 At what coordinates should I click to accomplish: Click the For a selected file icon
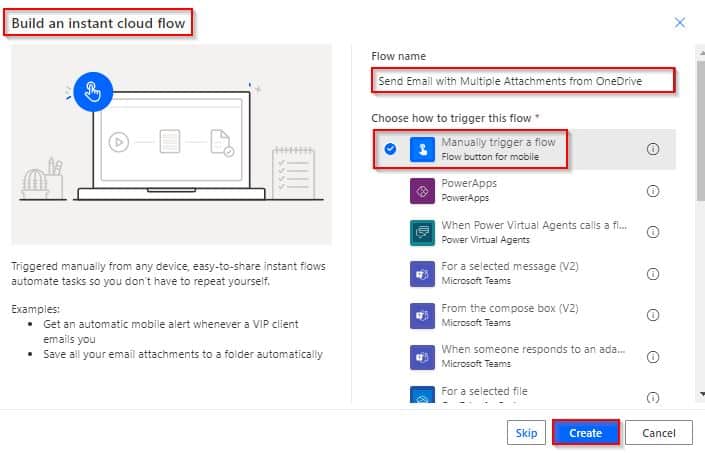(422, 395)
